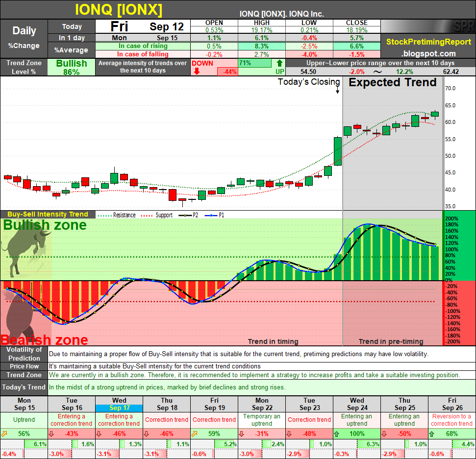Screen dimensions: 476x459
Task: Open the StockPretimingReport link
Action: coord(428,42)
